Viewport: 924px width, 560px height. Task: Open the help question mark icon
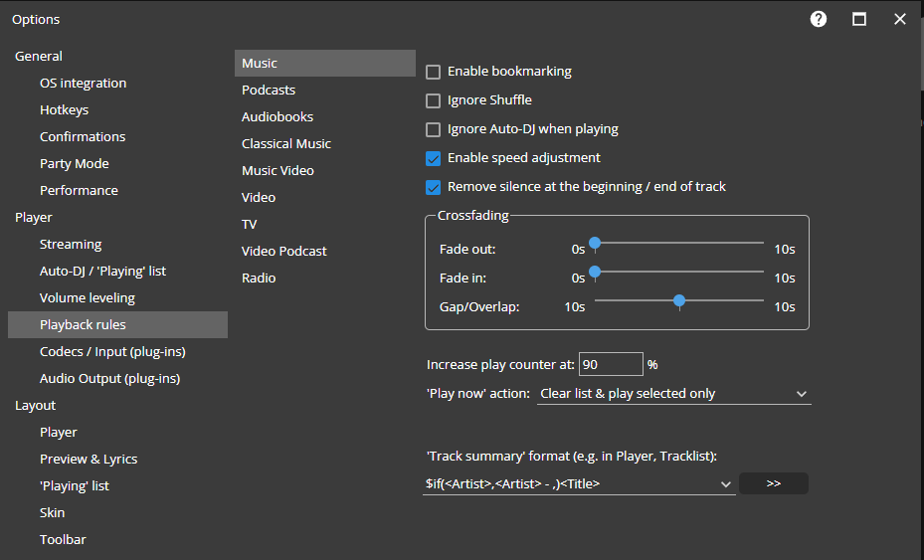pos(818,20)
